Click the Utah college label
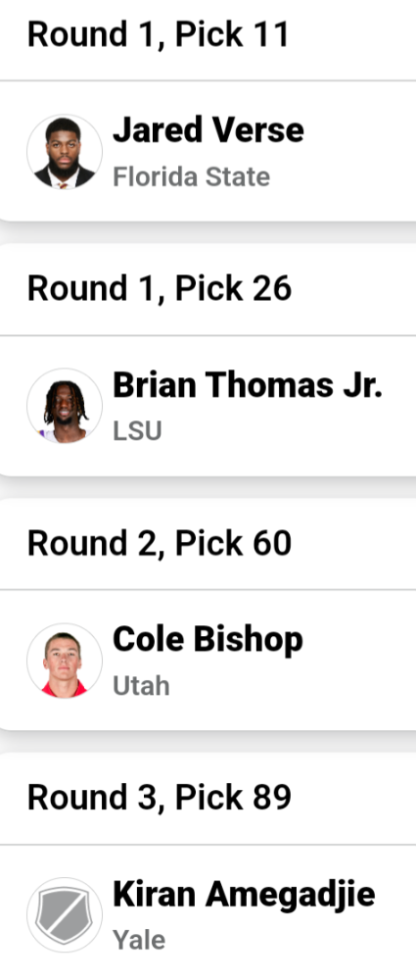 (x=141, y=686)
